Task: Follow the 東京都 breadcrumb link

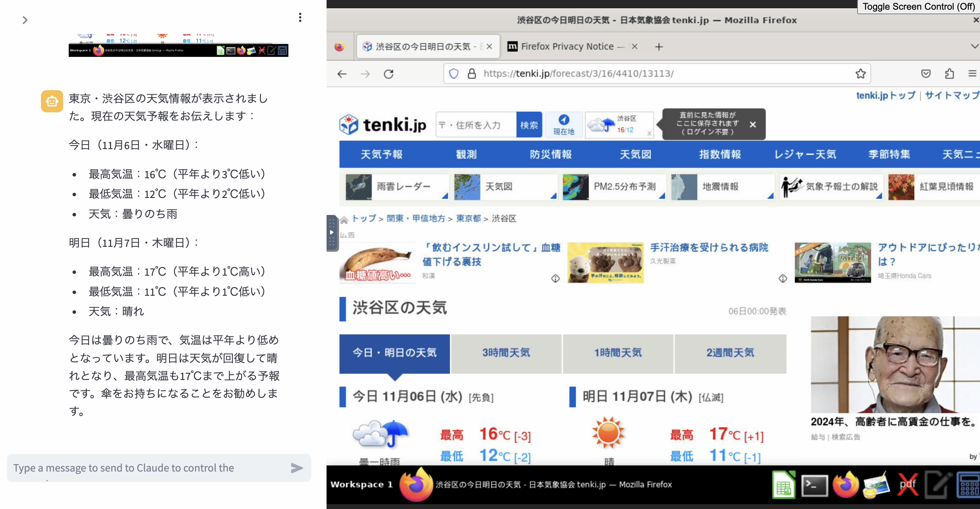Action: (x=468, y=218)
